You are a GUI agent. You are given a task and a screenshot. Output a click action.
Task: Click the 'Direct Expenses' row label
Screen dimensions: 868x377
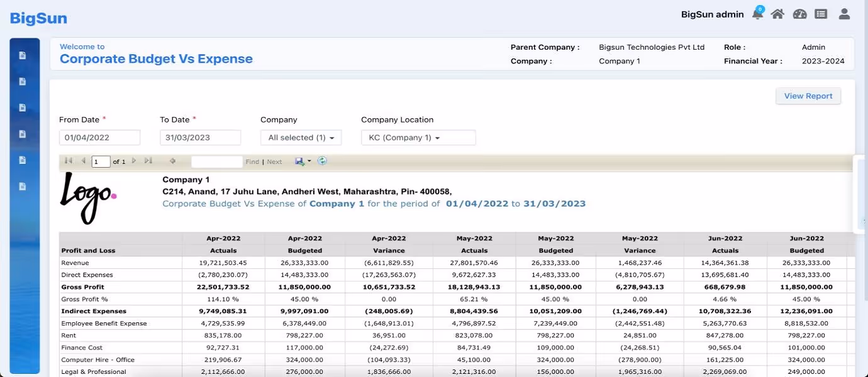pyautogui.click(x=87, y=275)
